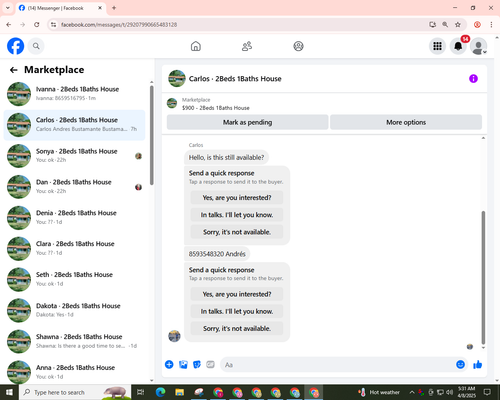Click 'Sorry, it's not available.' below 8593548320 message

point(237,329)
